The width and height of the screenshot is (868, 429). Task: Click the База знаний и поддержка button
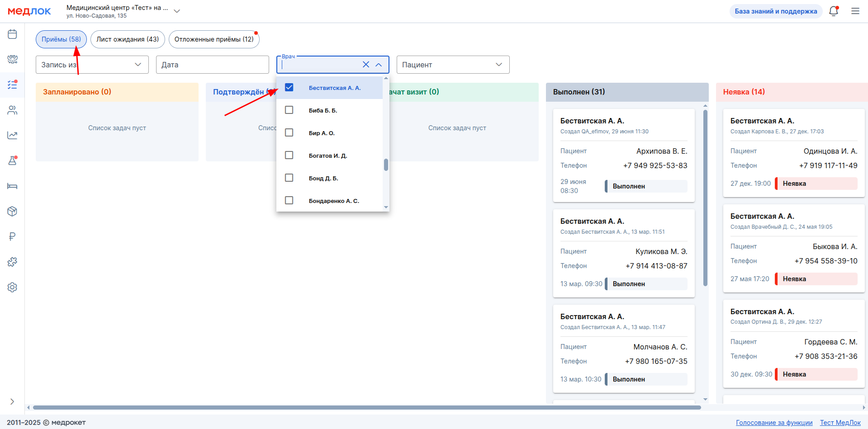coord(775,11)
